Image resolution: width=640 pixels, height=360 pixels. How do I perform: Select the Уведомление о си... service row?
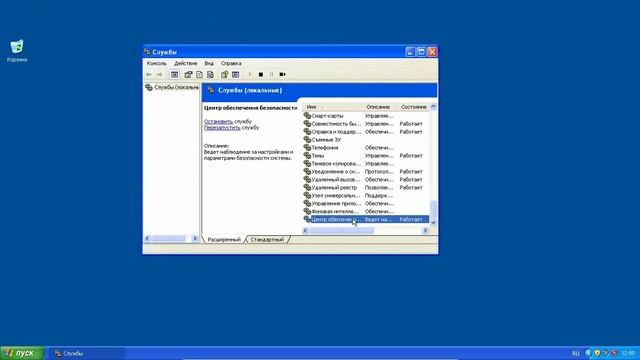pos(366,171)
